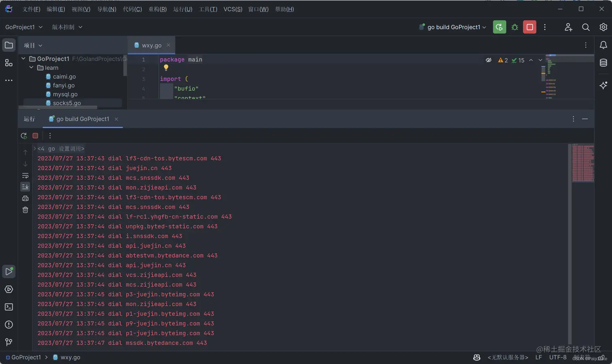Click the green Rerun button in main toolbar
The height and width of the screenshot is (364, 612).
click(x=499, y=27)
